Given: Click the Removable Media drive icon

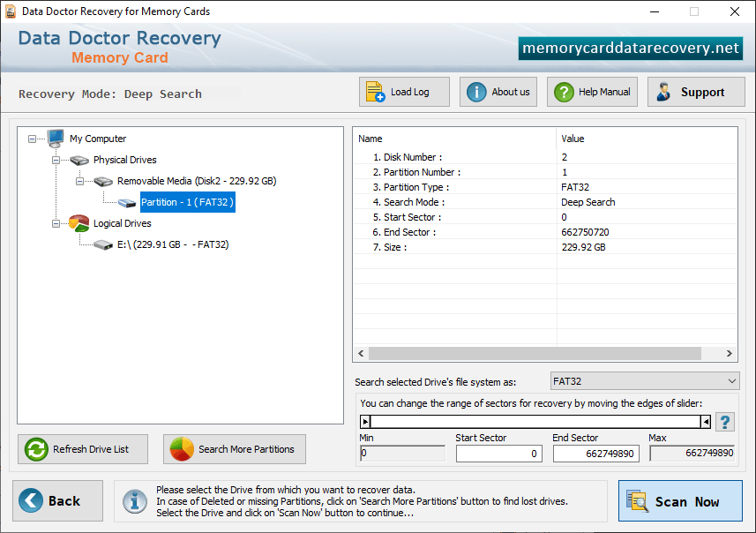Looking at the screenshot, I should [103, 182].
